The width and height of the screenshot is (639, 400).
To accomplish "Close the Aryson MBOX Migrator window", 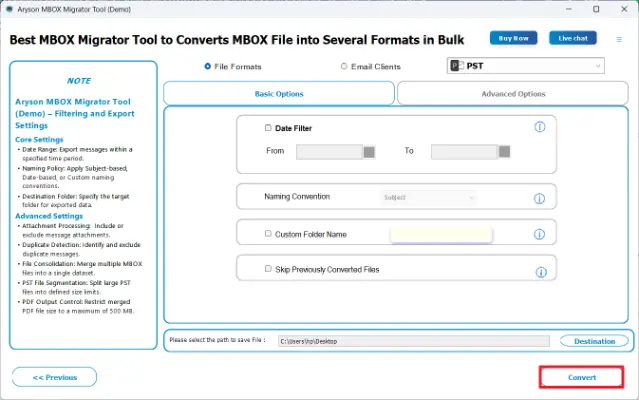I will [x=624, y=9].
